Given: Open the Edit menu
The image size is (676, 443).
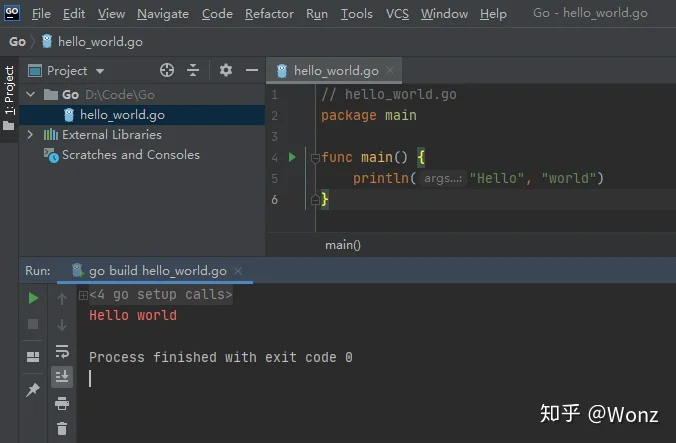Looking at the screenshot, I should coord(74,14).
